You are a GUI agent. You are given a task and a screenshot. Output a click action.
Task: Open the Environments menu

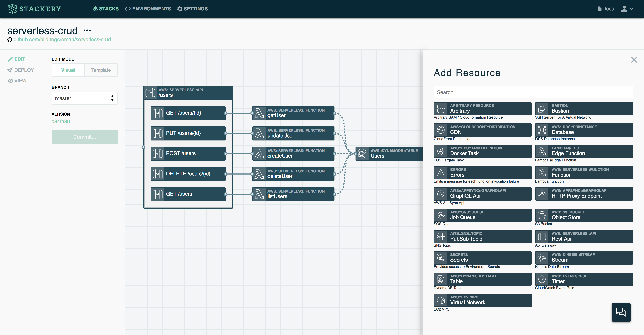[x=148, y=9]
